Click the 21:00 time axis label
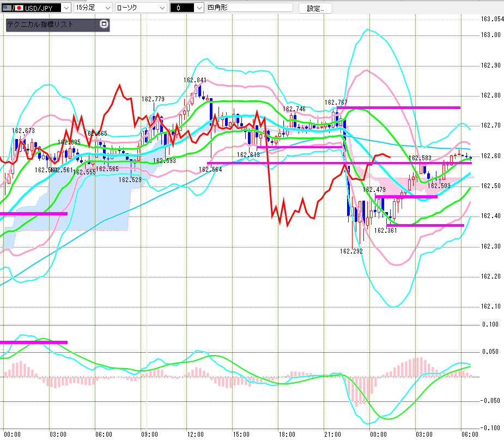 [x=333, y=435]
